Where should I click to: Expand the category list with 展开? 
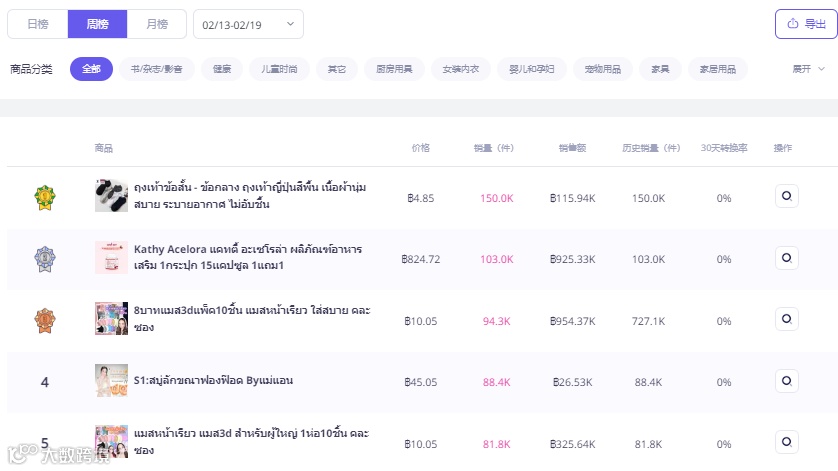(808, 69)
